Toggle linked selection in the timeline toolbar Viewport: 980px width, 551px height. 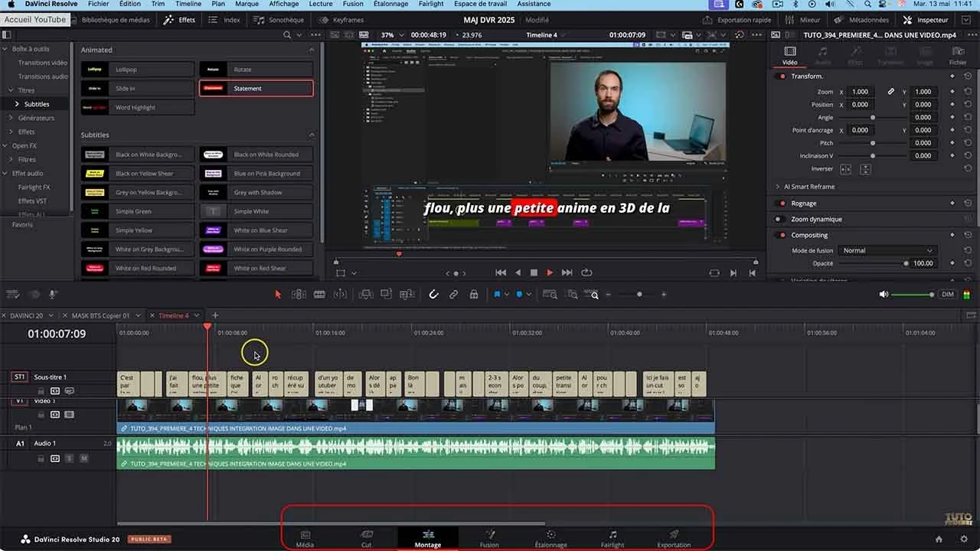454,294
